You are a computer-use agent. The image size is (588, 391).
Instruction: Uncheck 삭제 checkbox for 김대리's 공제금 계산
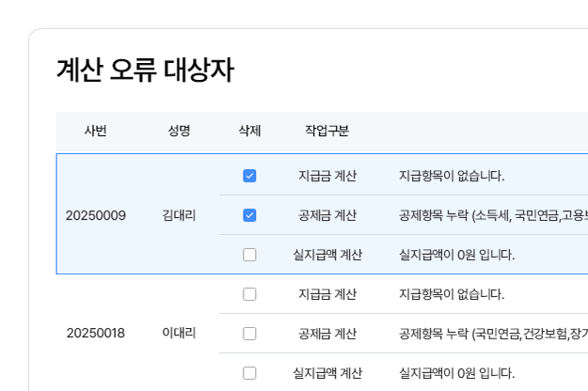point(249,215)
